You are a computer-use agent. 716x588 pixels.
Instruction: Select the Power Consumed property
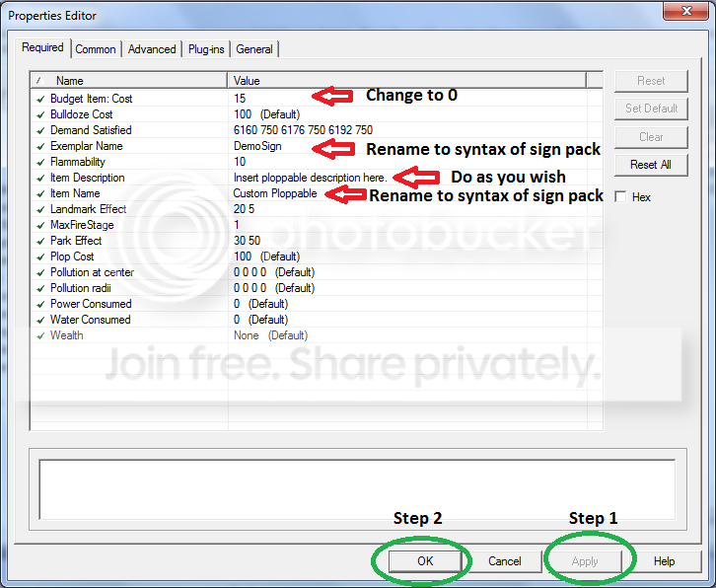91,304
